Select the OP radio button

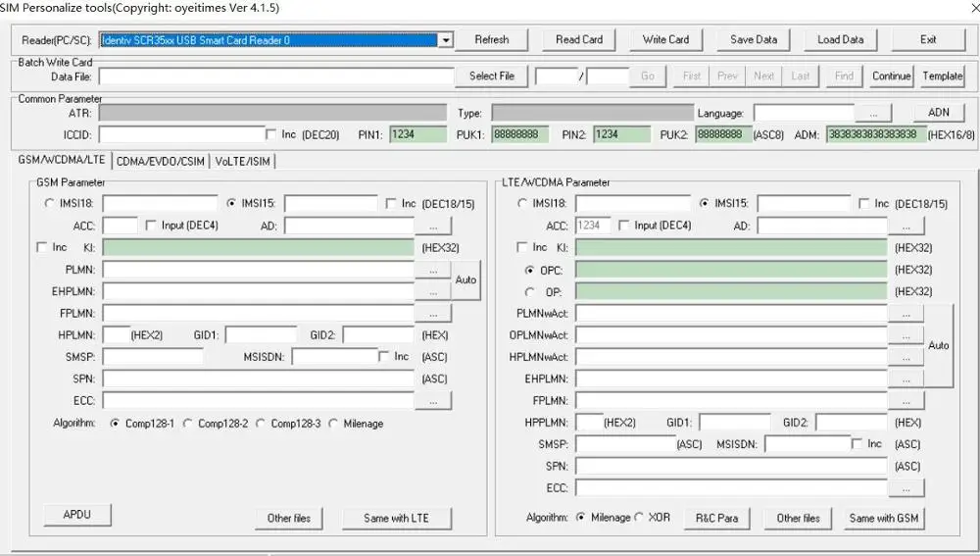tap(531, 291)
